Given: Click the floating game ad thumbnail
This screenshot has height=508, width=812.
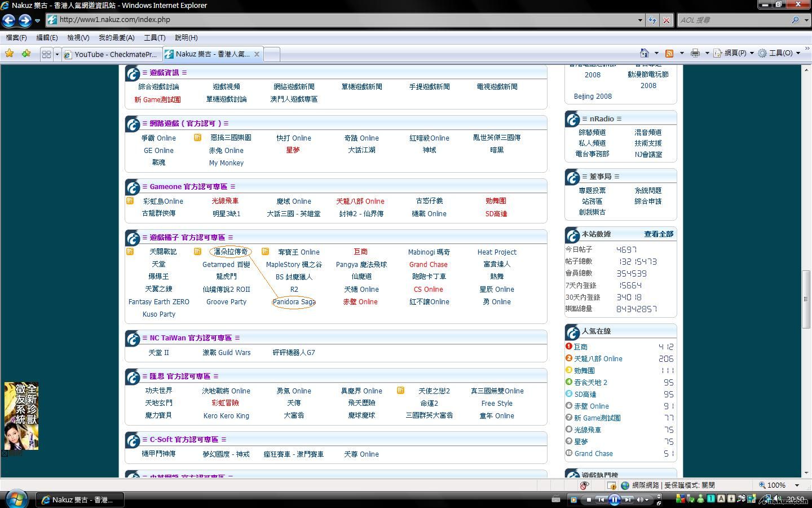Looking at the screenshot, I should click(x=21, y=416).
